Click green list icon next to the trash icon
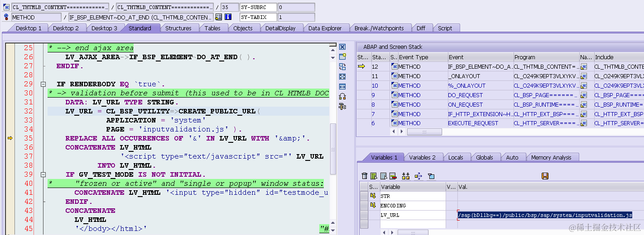The height and width of the screenshot is (235, 644). (x=374, y=176)
